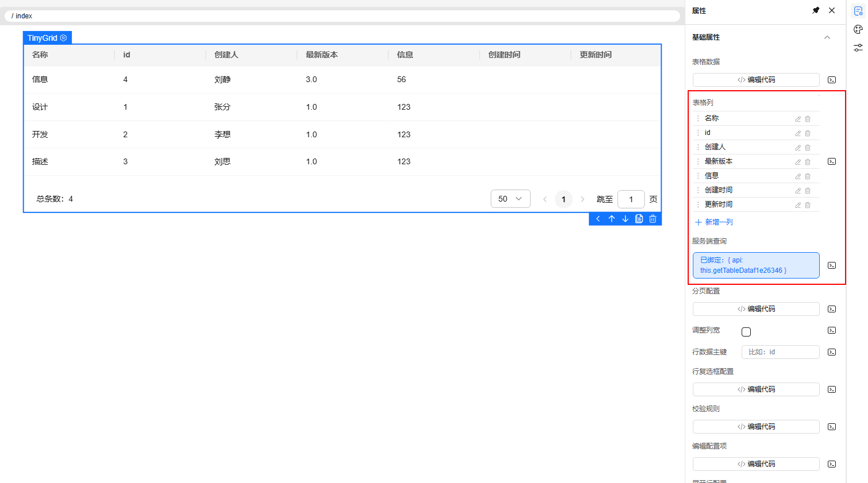Move the TinyGrid component down

tap(626, 219)
